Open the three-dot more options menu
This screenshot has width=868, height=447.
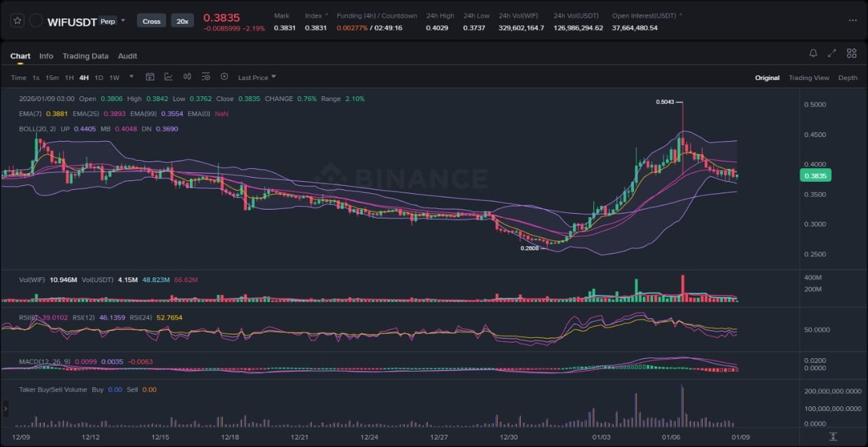pyautogui.click(x=852, y=20)
